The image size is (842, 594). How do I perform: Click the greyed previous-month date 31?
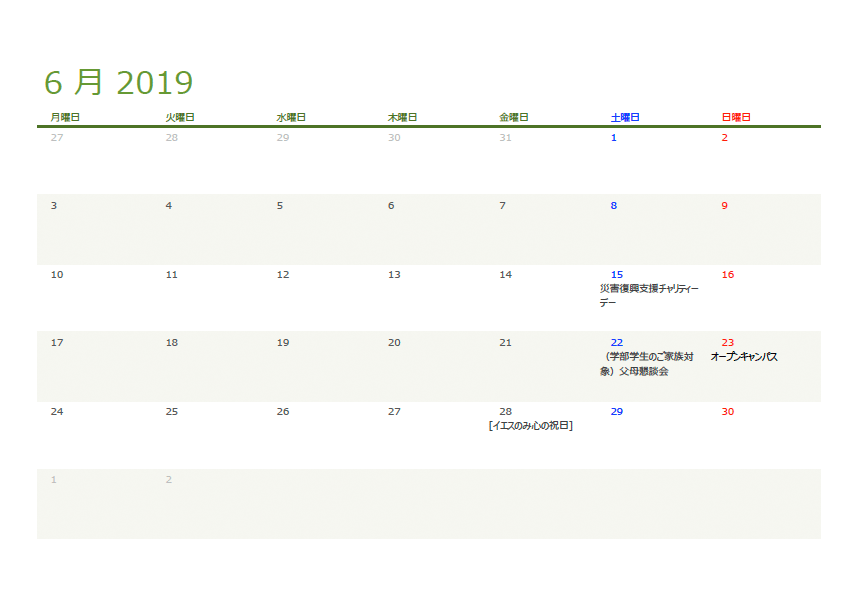click(505, 137)
